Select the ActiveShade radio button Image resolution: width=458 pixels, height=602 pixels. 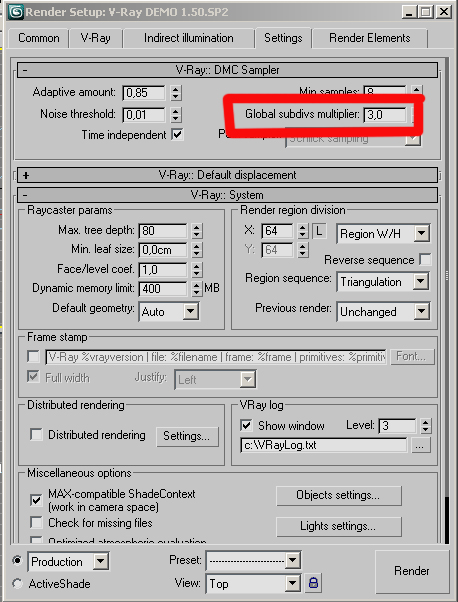[17, 584]
